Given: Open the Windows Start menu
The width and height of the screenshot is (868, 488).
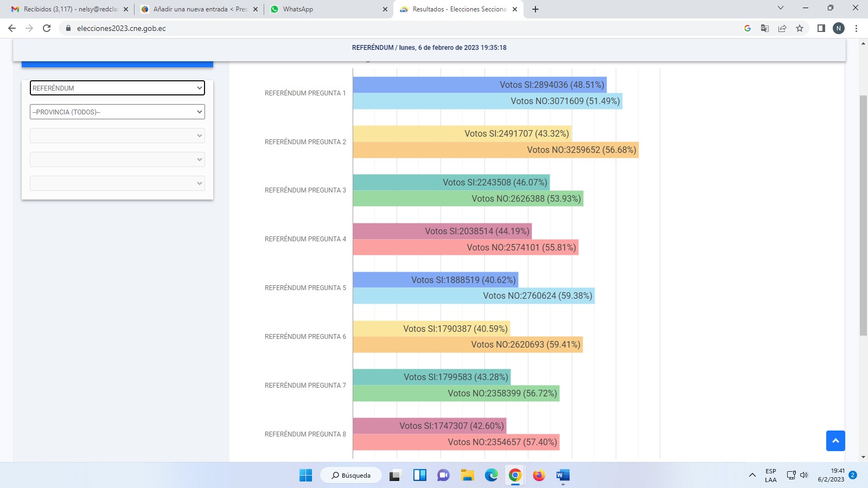Looking at the screenshot, I should click(x=305, y=476).
